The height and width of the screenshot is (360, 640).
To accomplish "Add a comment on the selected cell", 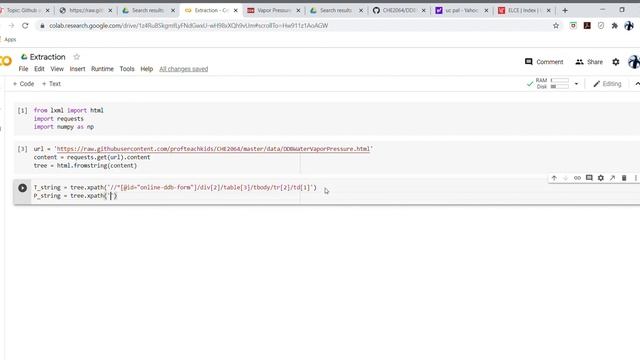I will 589,178.
